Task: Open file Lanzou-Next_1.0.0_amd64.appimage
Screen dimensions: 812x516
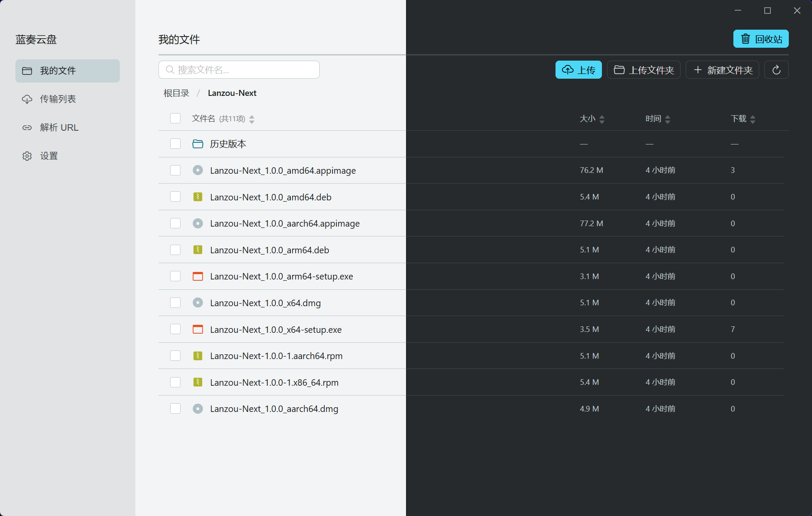Action: (283, 171)
